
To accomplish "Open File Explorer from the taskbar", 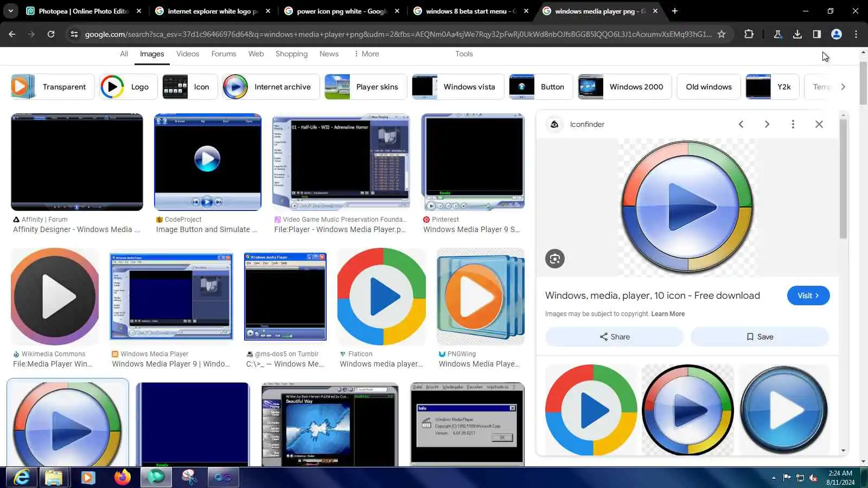I will click(54, 477).
